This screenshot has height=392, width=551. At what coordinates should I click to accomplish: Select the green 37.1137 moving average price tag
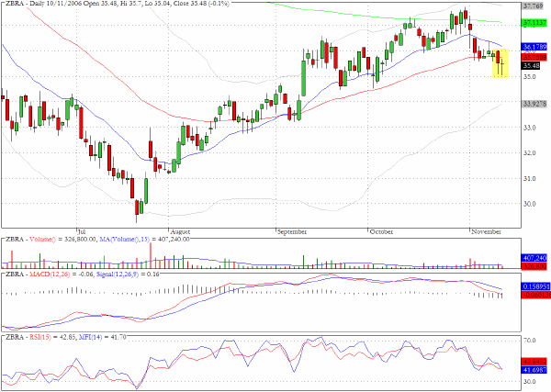(x=534, y=22)
